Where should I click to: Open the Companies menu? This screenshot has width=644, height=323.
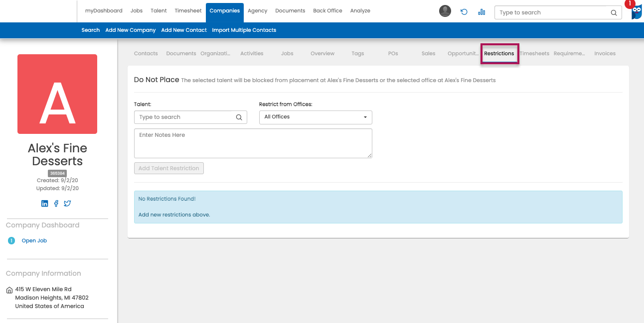click(225, 11)
